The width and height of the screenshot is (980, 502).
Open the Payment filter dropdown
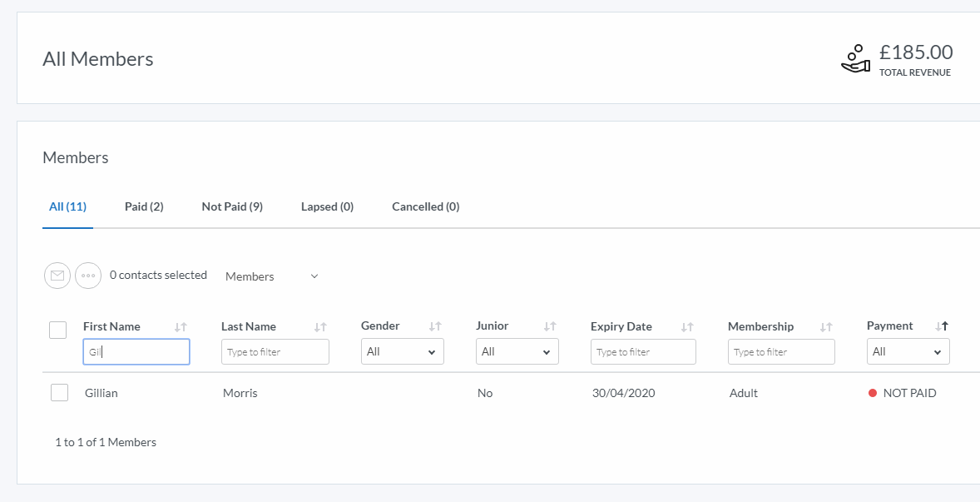point(908,352)
